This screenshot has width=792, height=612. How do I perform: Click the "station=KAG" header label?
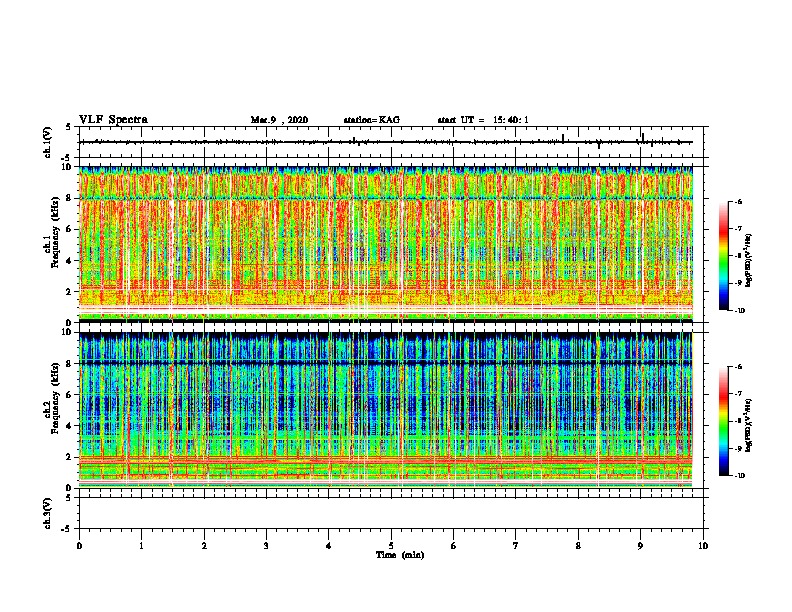(372, 120)
